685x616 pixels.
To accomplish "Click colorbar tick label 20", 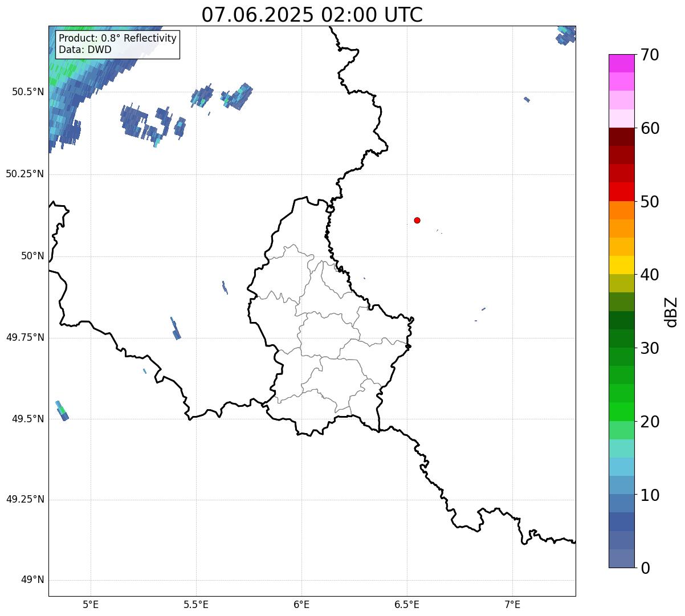I will tap(650, 422).
